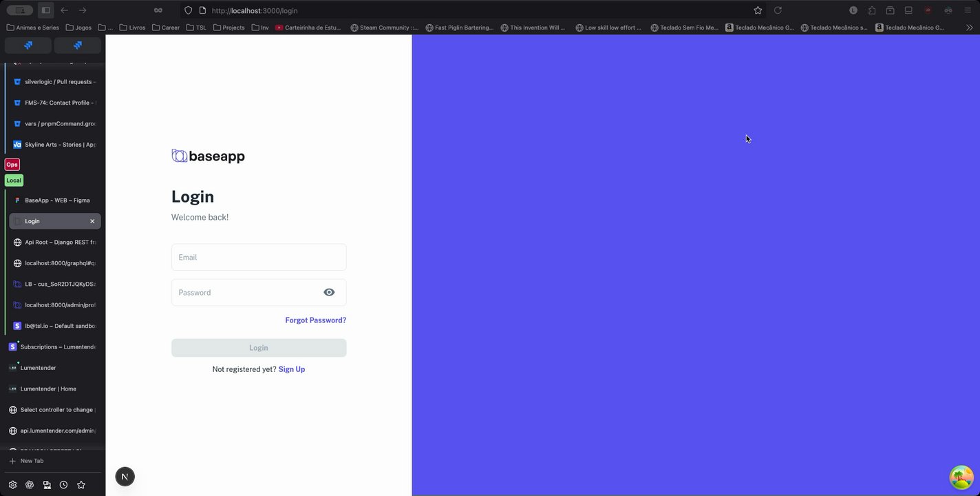The height and width of the screenshot is (496, 980).
Task: Open history clock sidebar icon
Action: 63,485
